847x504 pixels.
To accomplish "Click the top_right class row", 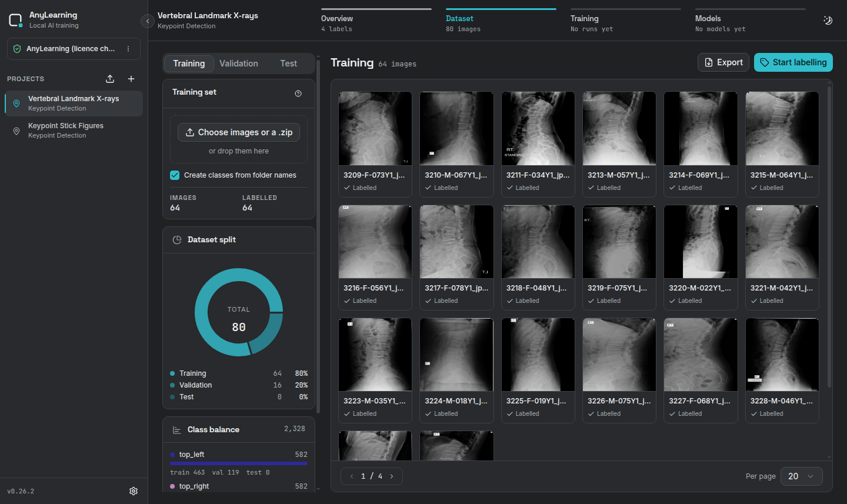I will [x=239, y=486].
